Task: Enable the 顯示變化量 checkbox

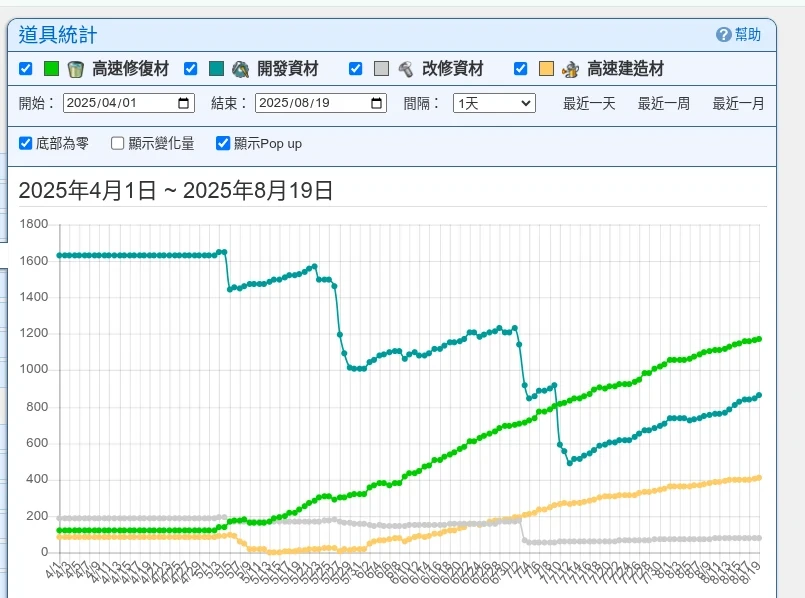Action: coord(118,143)
